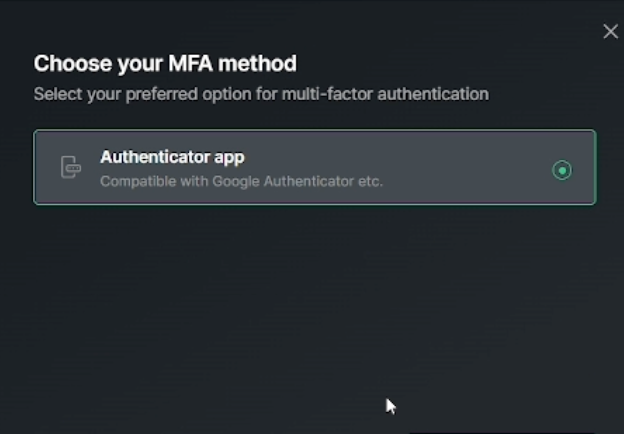
Task: Click the empty dialog area below the card
Action: pyautogui.click(x=314, y=310)
